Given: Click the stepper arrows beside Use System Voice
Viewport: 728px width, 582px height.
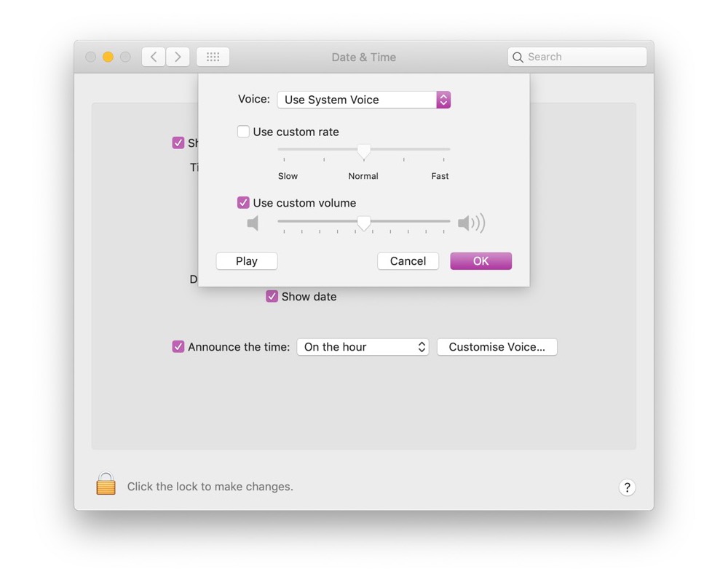Looking at the screenshot, I should click(443, 100).
